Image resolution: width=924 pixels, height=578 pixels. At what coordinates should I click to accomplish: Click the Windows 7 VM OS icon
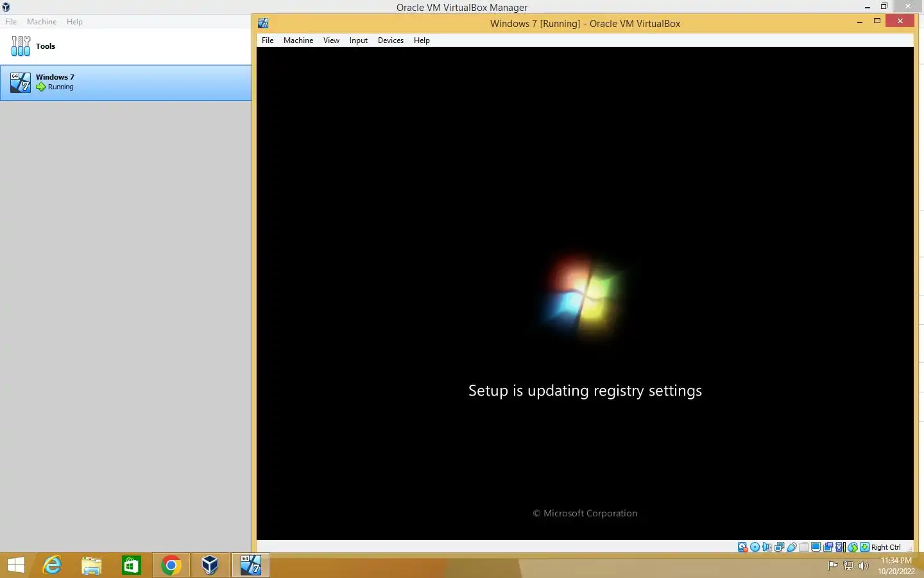[x=21, y=82]
